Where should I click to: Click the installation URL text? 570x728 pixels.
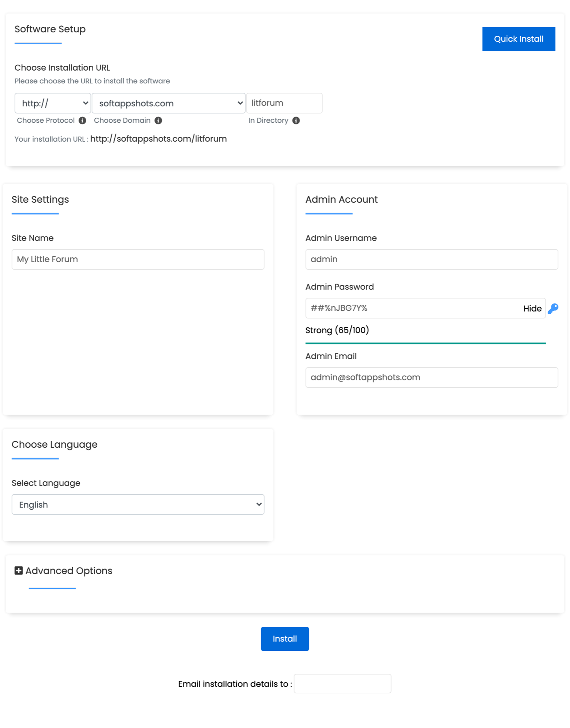point(158,139)
